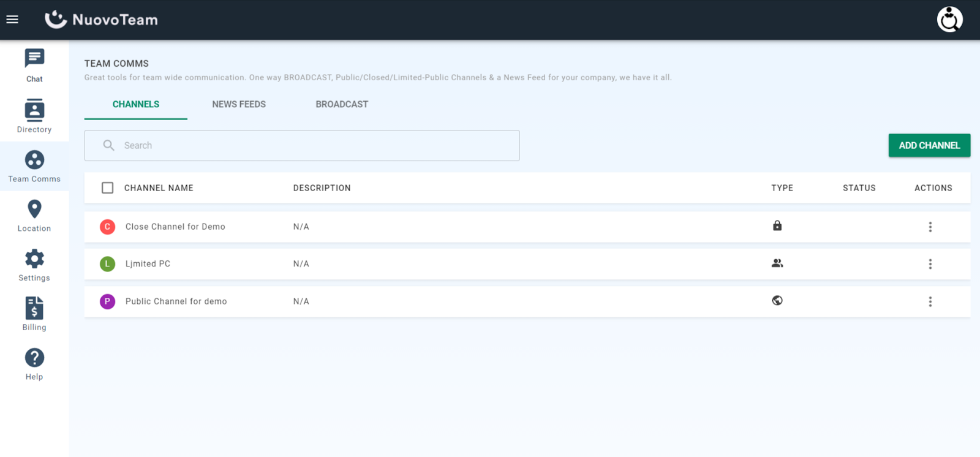The height and width of the screenshot is (457, 980).
Task: Click the lock type icon for Close Channel
Action: 777,226
